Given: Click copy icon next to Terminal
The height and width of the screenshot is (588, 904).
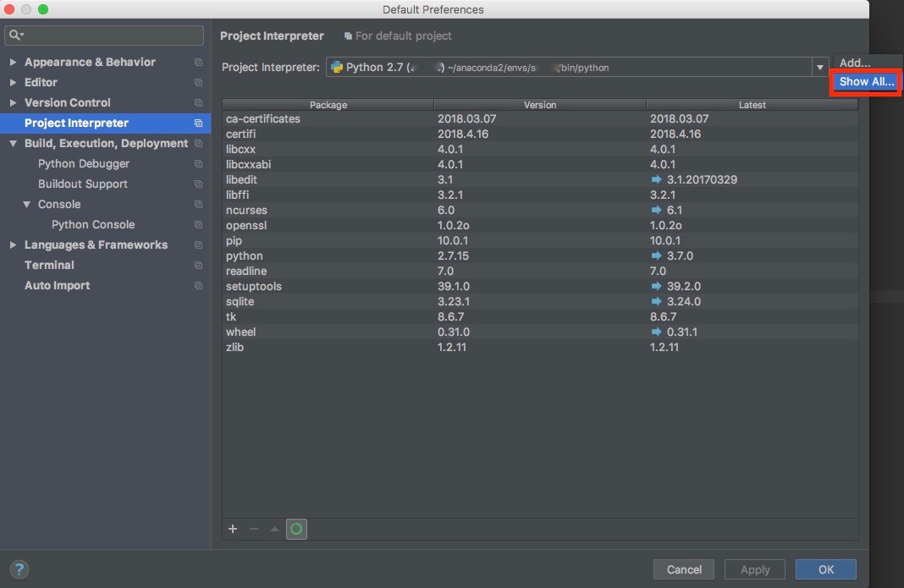Looking at the screenshot, I should [x=198, y=265].
